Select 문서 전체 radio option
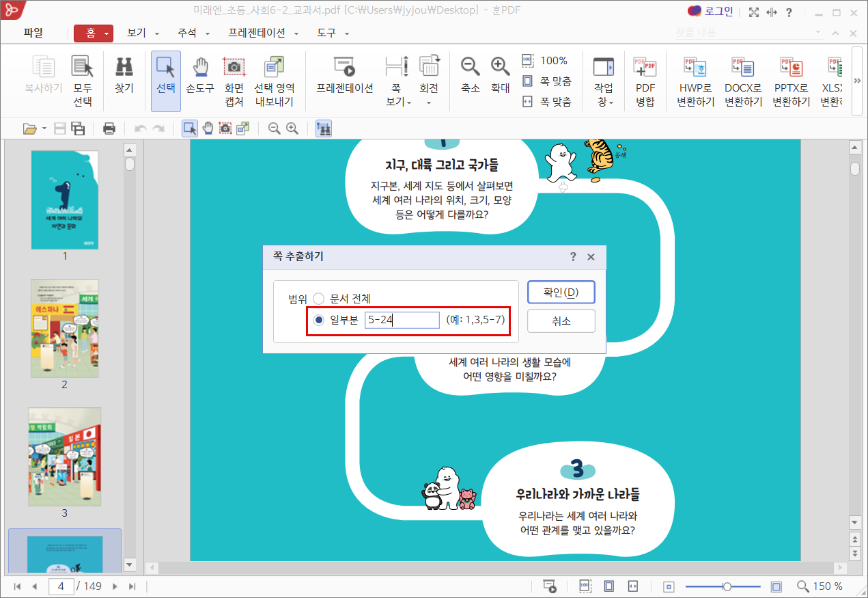 [319, 299]
